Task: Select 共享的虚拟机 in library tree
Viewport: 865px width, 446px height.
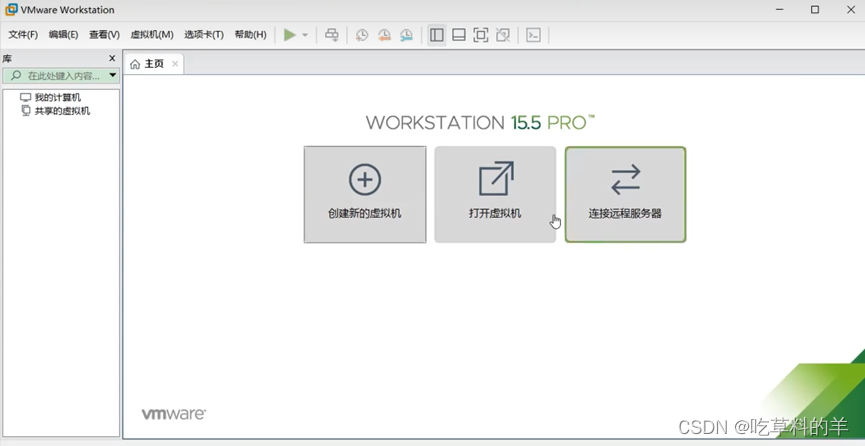Action: 55,111
